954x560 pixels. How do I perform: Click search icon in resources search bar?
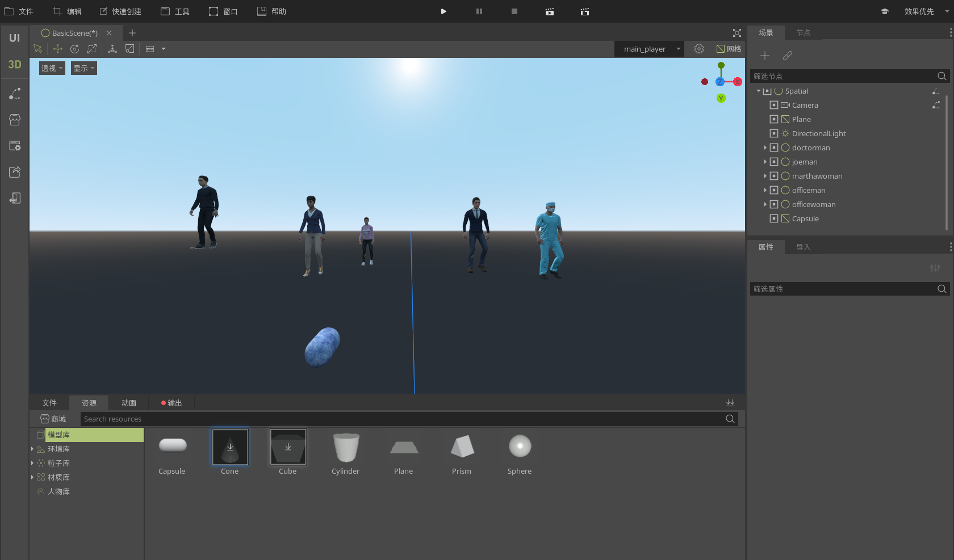(730, 419)
